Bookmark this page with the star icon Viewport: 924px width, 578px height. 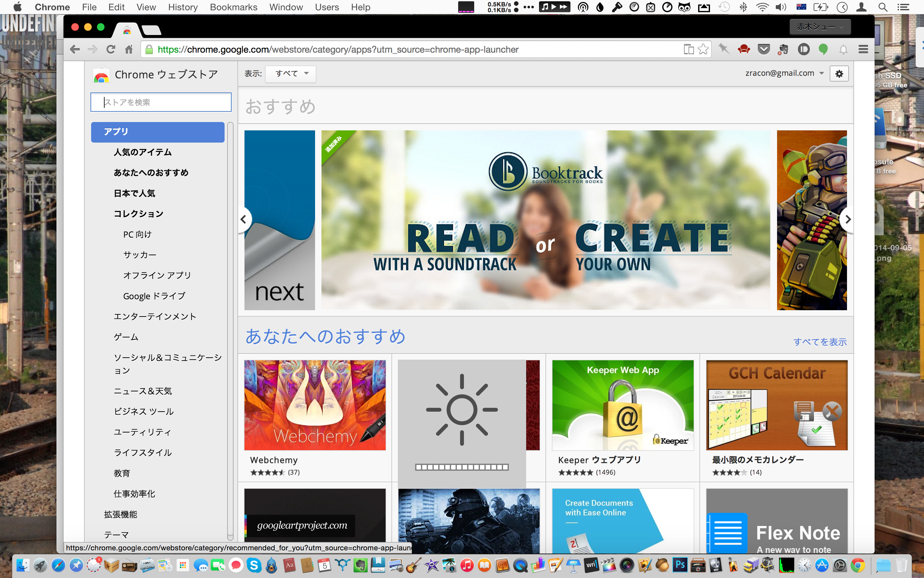pyautogui.click(x=703, y=49)
